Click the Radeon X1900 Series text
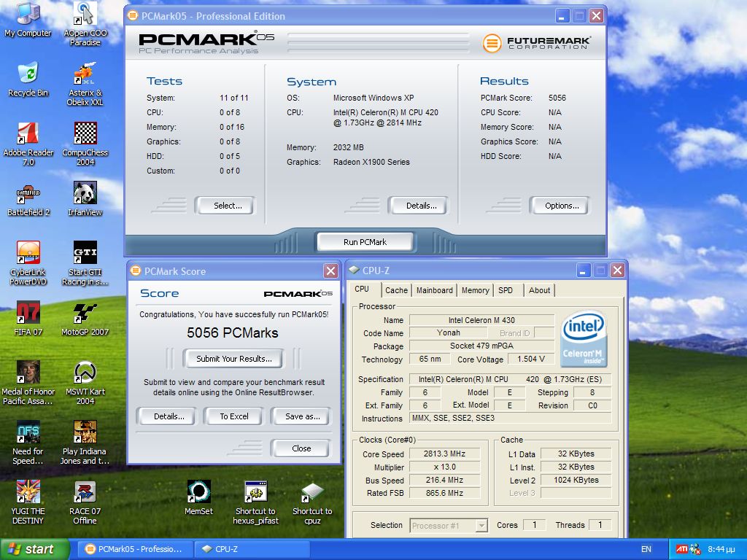The height and width of the screenshot is (560, 747). pyautogui.click(x=371, y=162)
